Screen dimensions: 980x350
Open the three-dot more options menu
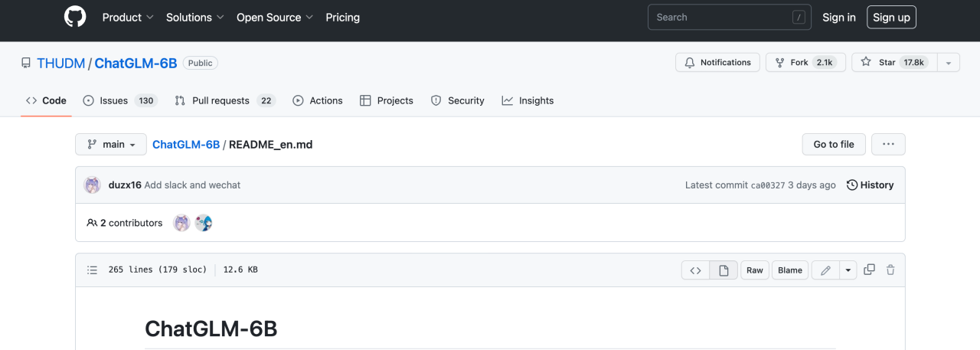pos(888,144)
